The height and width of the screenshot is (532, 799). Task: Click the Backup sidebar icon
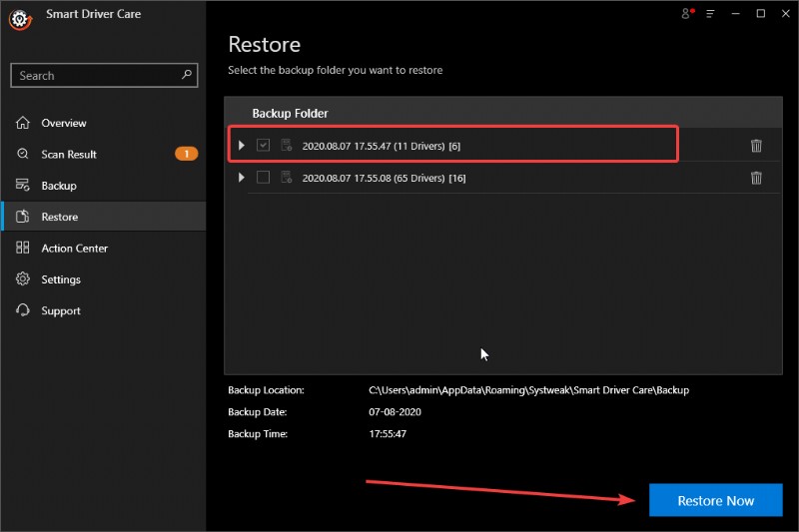click(x=22, y=185)
